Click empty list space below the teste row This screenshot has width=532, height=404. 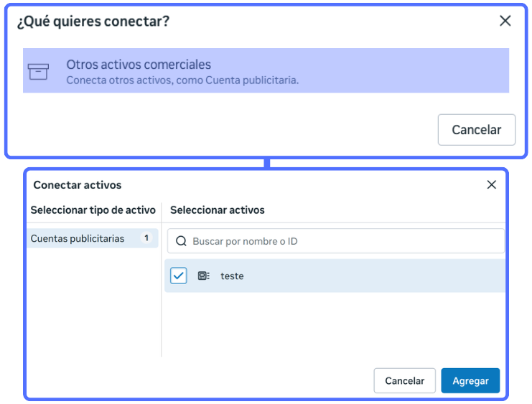tap(334, 327)
